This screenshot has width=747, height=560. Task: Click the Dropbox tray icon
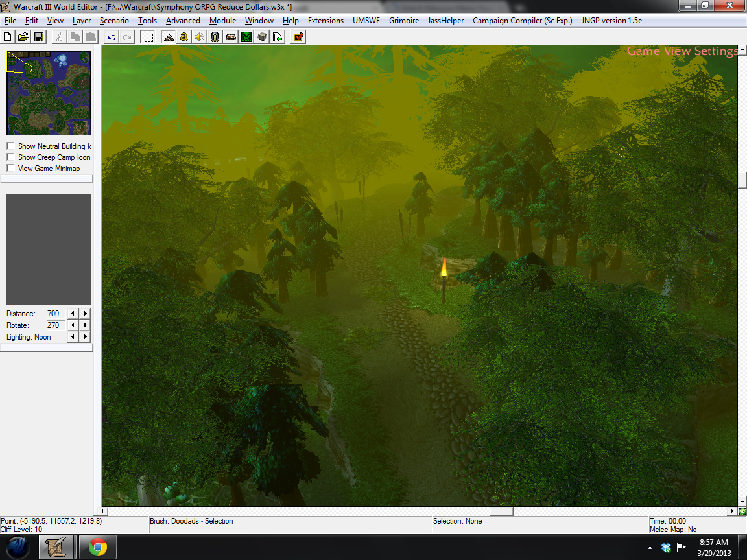coord(666,548)
